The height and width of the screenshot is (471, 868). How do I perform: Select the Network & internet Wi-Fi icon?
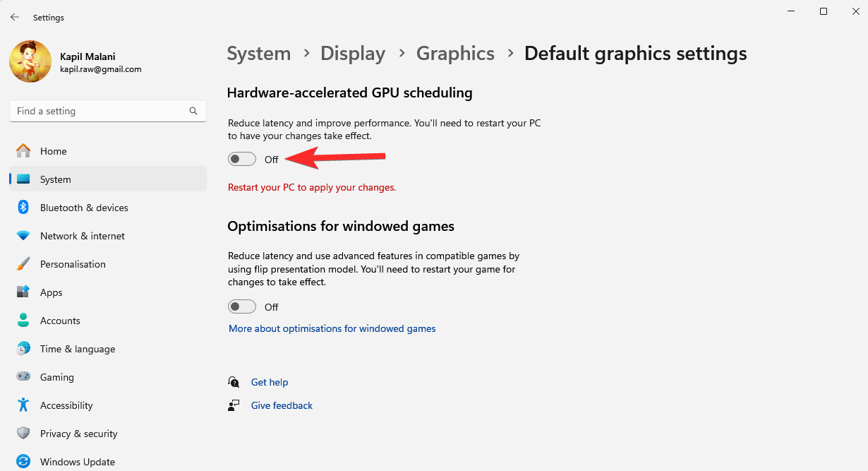(23, 236)
